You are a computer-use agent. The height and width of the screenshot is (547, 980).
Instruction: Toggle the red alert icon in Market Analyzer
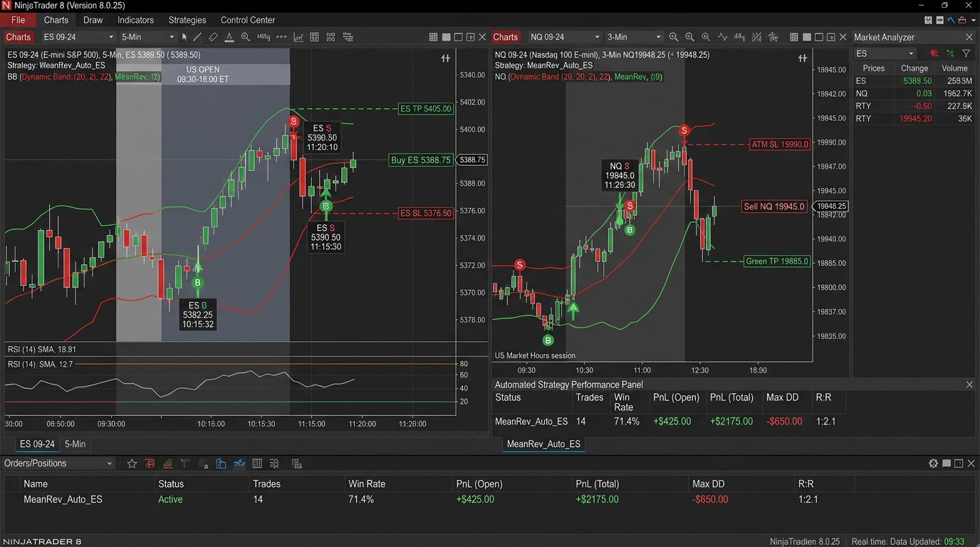pyautogui.click(x=934, y=53)
